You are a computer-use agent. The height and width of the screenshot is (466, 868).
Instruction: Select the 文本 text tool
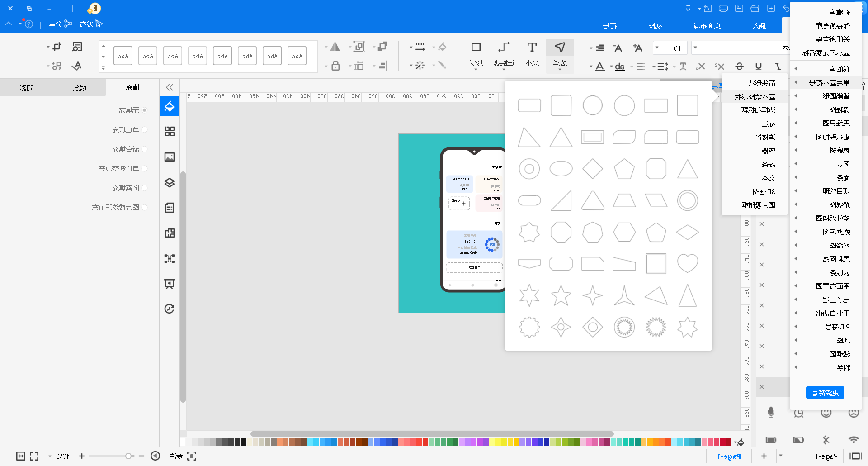pyautogui.click(x=532, y=54)
